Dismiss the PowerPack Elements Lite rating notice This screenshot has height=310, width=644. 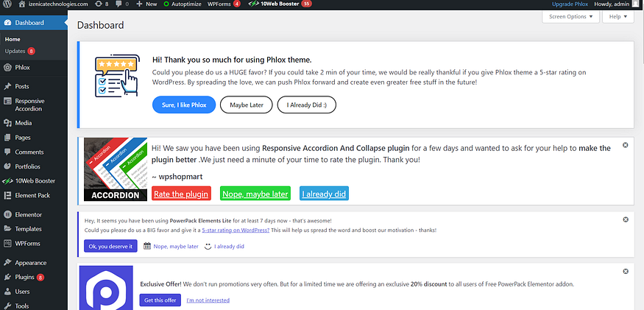pos(625,219)
